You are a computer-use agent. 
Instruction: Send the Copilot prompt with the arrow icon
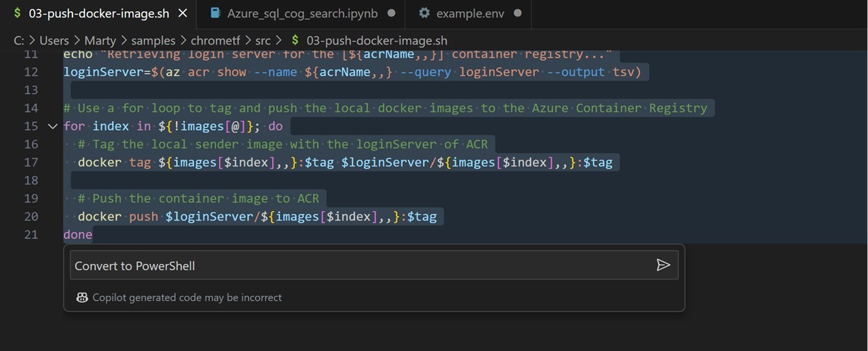pos(663,265)
